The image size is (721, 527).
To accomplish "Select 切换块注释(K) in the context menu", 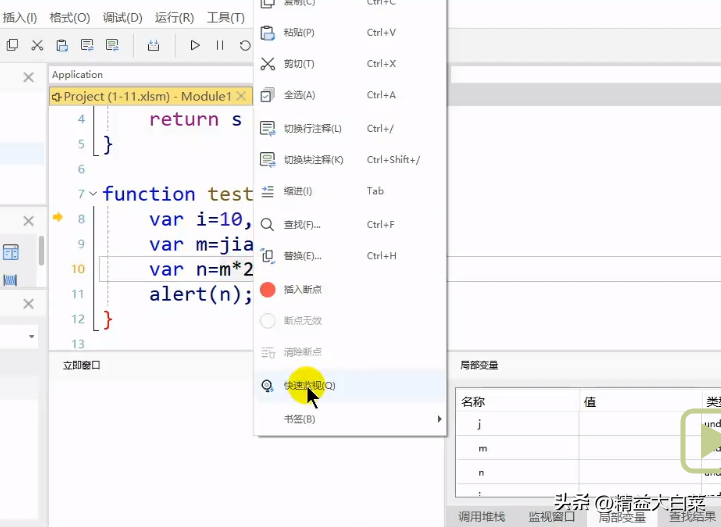I will click(x=350, y=160).
